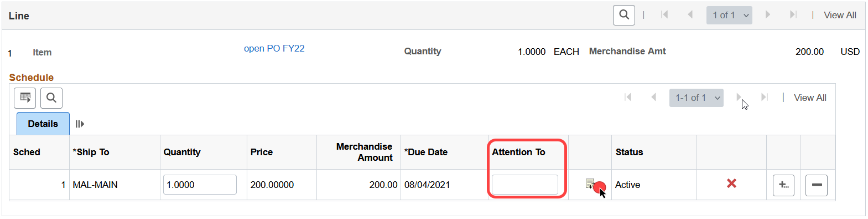
Task: Open the open PO FY22 link
Action: pos(274,48)
